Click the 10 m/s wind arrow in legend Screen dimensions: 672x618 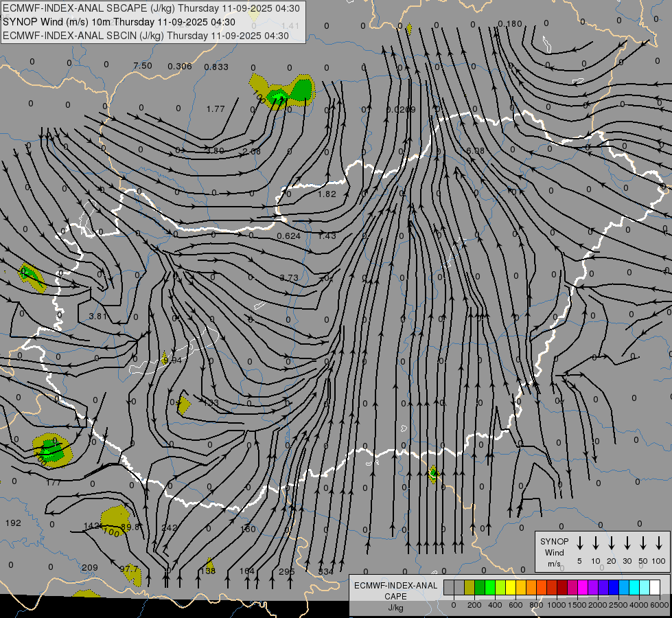(x=596, y=543)
